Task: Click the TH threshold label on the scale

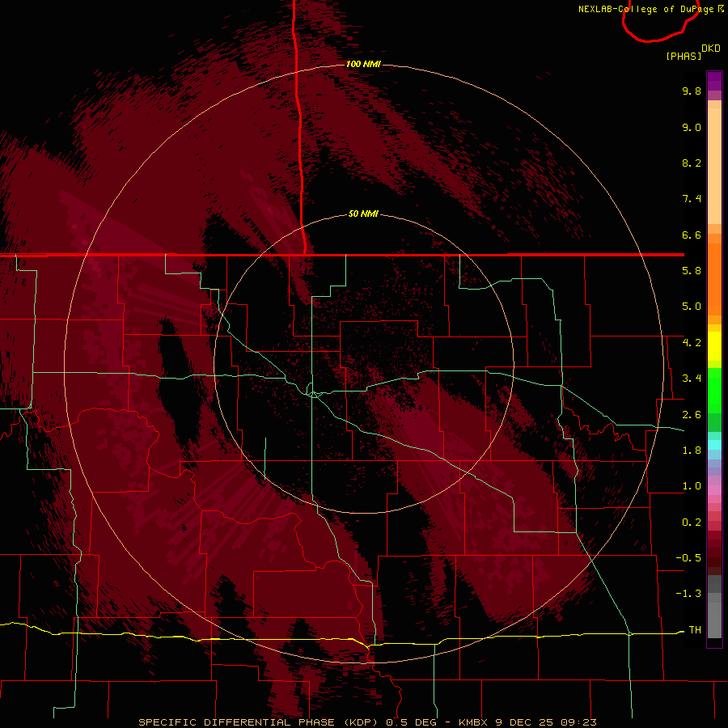Action: point(695,630)
